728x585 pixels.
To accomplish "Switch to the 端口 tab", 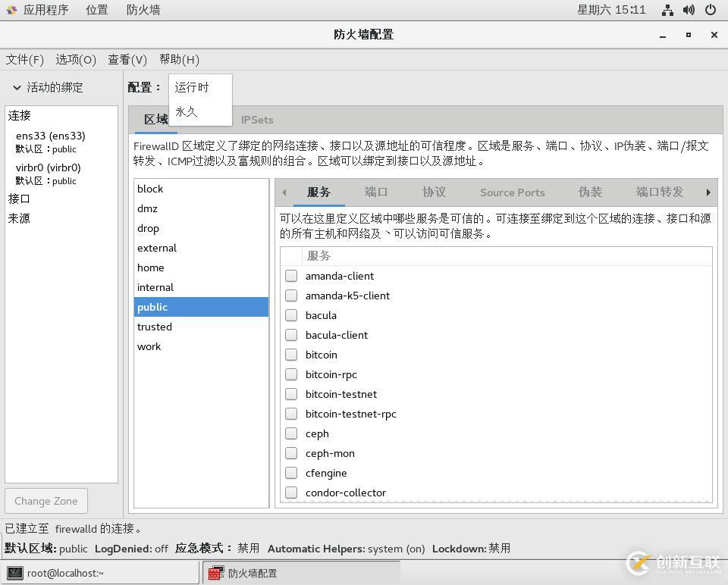I will pos(376,192).
